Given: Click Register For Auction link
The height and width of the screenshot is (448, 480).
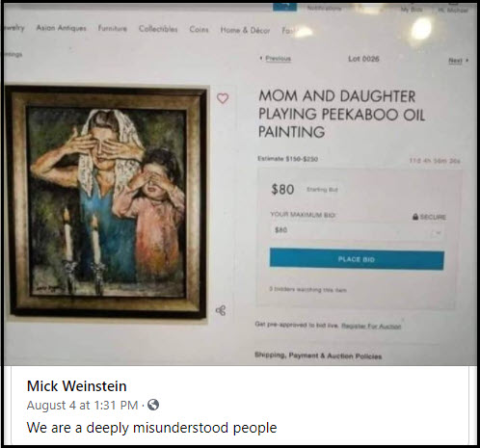Looking at the screenshot, I should coord(371,327).
